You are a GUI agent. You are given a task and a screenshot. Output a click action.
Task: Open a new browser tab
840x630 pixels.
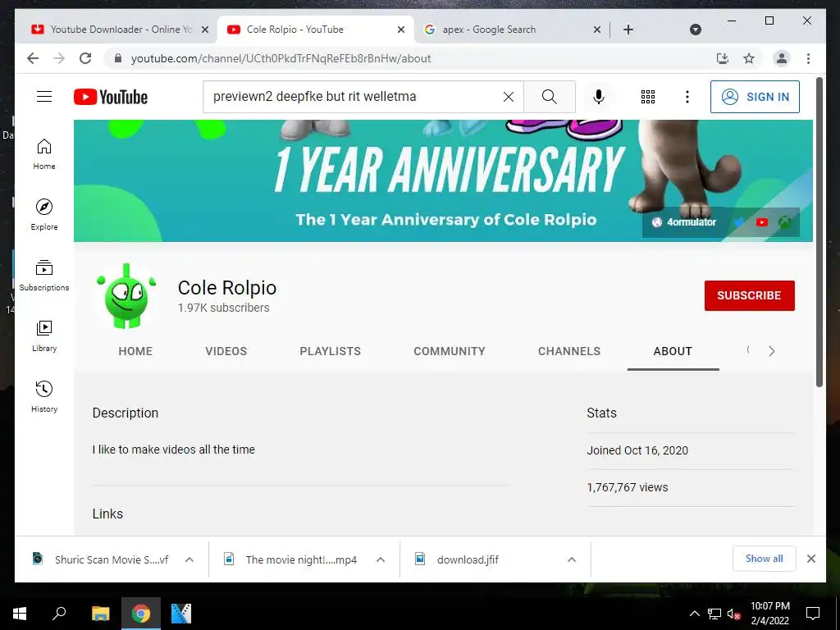point(628,30)
